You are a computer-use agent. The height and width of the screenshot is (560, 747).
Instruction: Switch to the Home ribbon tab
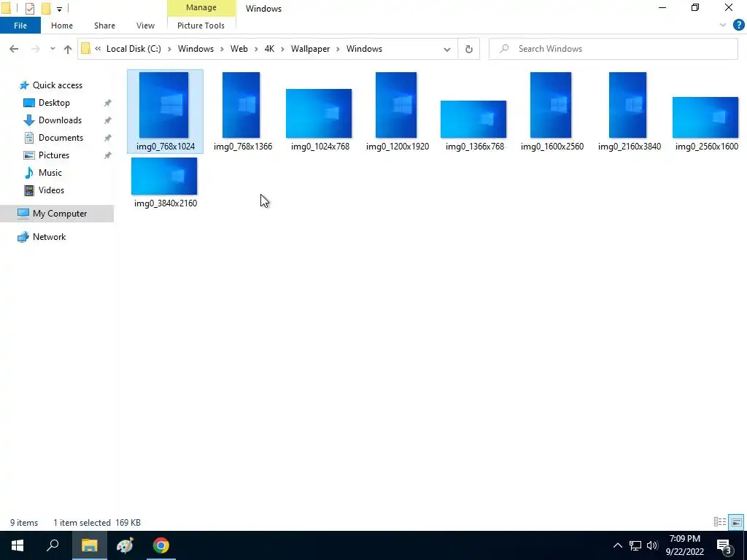[x=62, y=26]
